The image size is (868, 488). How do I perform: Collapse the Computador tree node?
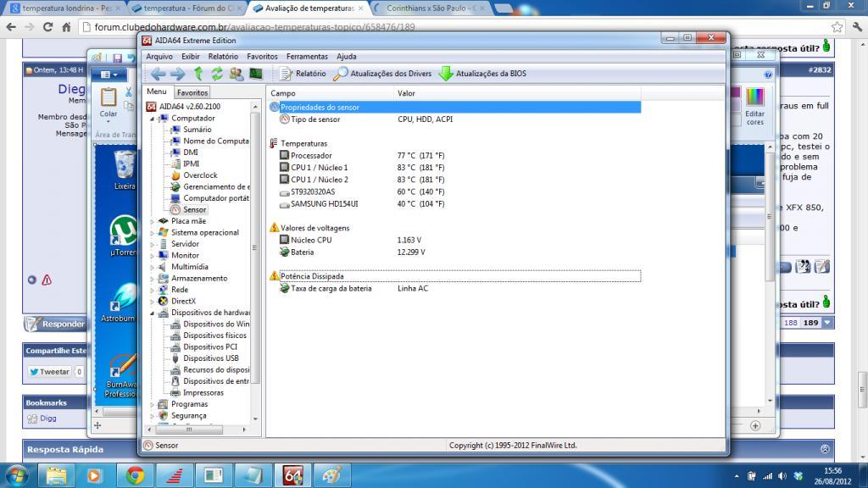153,119
